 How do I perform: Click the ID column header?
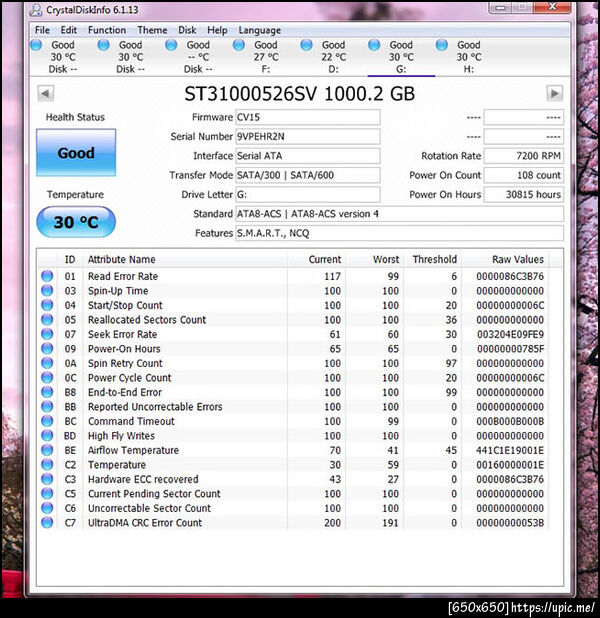coord(70,259)
